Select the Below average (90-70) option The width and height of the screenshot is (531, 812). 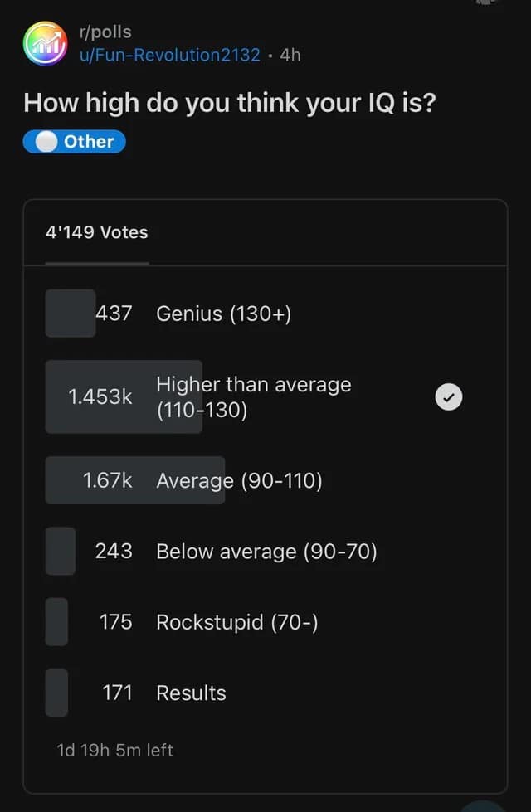(266, 551)
